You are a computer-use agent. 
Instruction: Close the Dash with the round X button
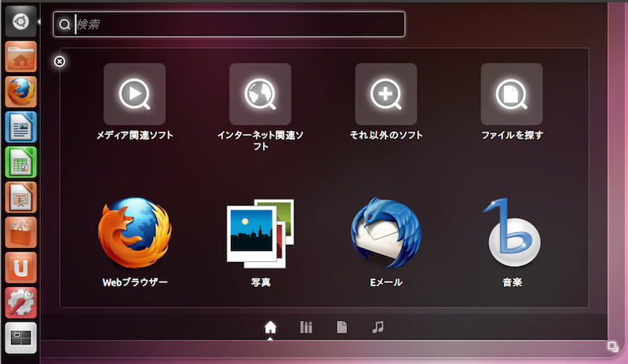click(x=60, y=61)
